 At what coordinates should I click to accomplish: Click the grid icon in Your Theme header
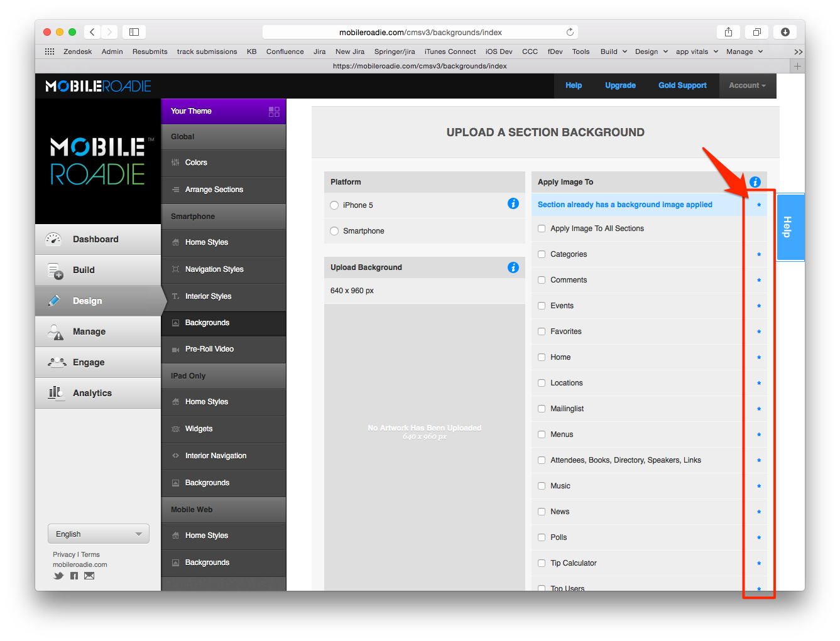pos(274,112)
